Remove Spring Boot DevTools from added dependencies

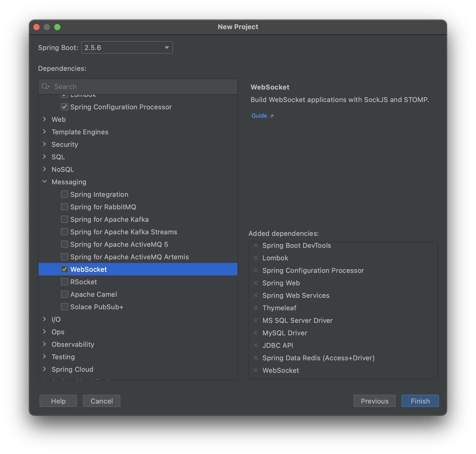pos(256,245)
